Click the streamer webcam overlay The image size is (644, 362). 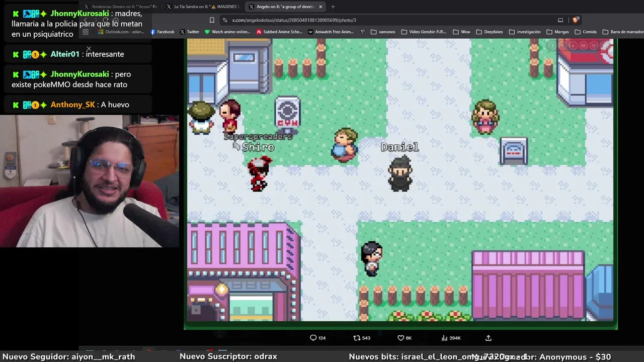[90, 181]
